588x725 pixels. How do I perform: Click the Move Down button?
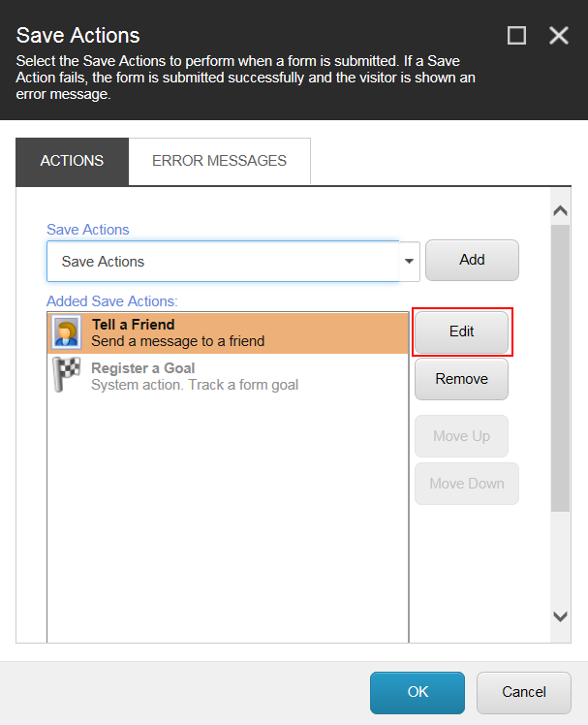click(x=467, y=484)
